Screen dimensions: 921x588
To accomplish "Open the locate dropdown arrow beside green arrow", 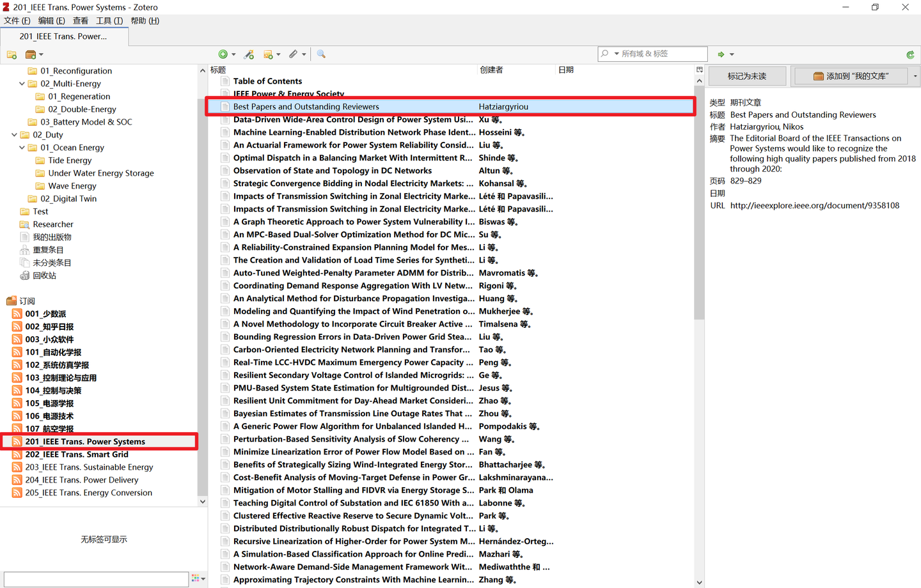I will [731, 54].
